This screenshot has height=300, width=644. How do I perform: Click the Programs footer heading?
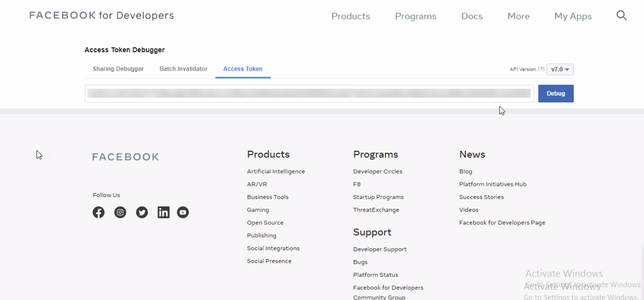pyautogui.click(x=376, y=155)
